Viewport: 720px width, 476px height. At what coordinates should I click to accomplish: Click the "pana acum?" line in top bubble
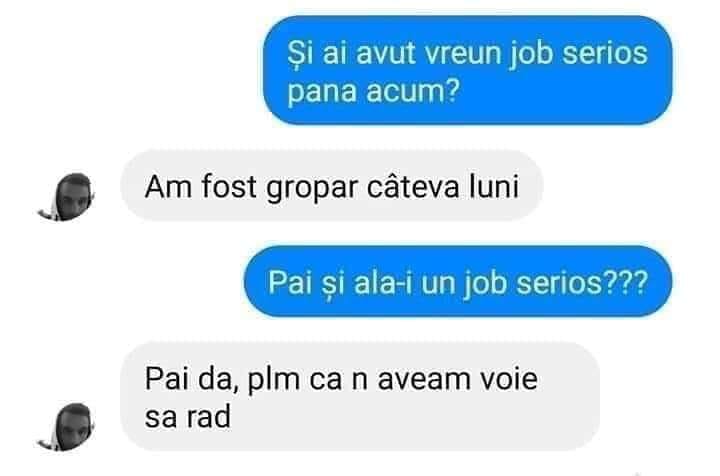click(373, 92)
